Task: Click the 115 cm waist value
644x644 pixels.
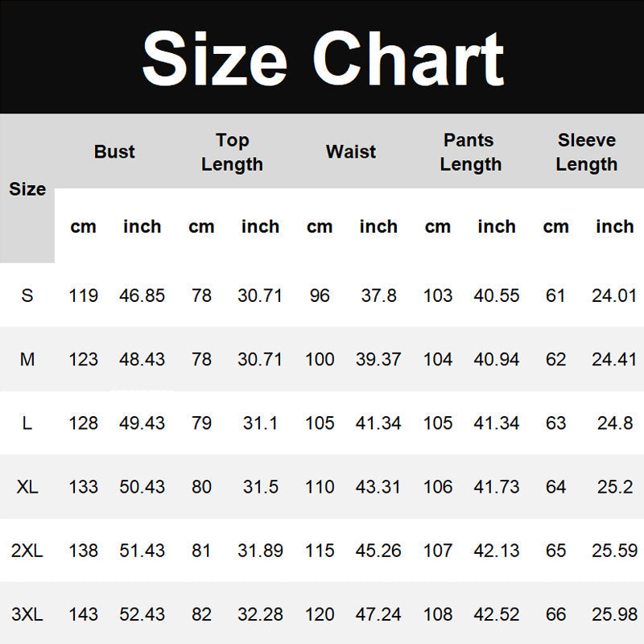Action: point(320,551)
